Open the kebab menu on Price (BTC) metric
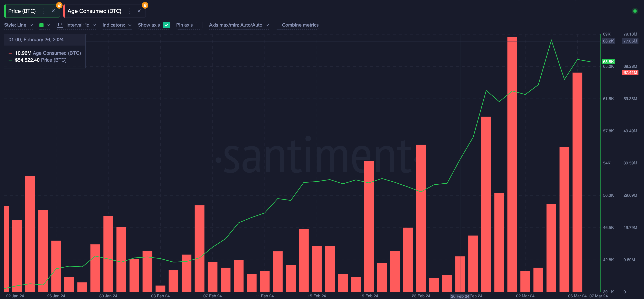This screenshot has height=299, width=644. tap(44, 11)
